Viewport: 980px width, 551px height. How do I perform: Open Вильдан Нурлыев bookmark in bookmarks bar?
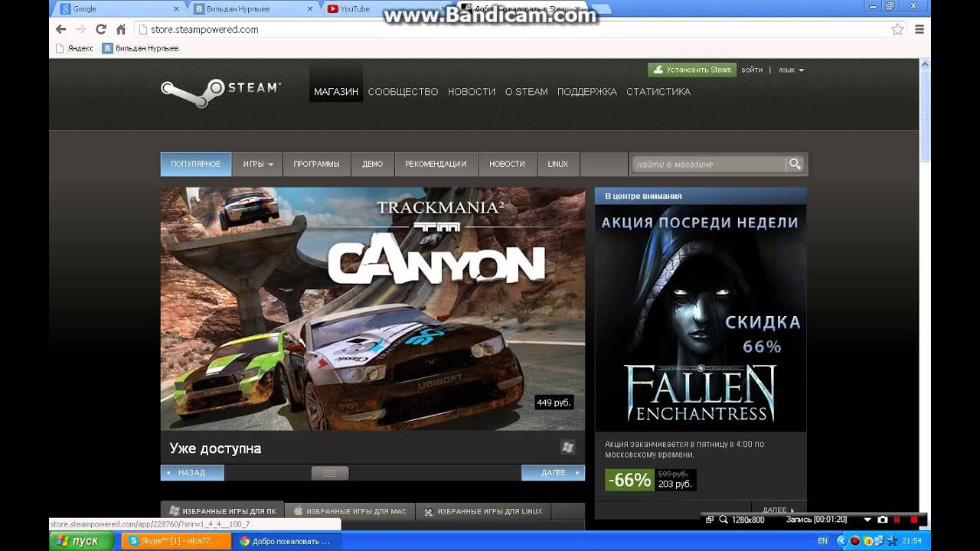[x=140, y=48]
